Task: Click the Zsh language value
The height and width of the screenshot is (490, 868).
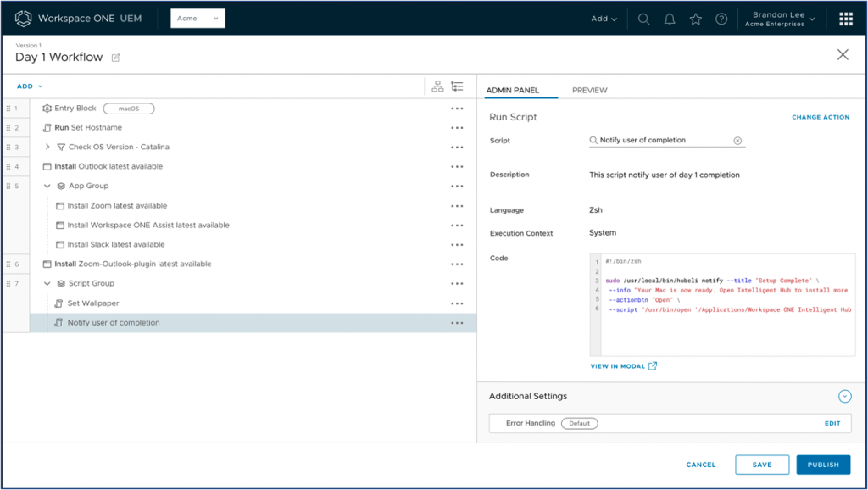Action: 596,210
